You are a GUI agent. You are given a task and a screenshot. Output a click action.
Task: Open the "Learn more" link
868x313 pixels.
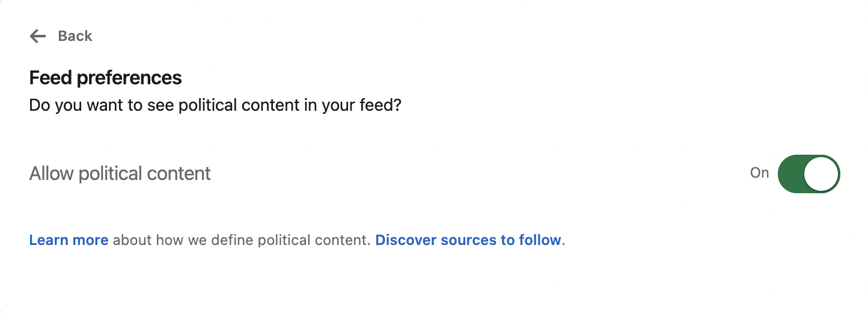click(x=69, y=240)
